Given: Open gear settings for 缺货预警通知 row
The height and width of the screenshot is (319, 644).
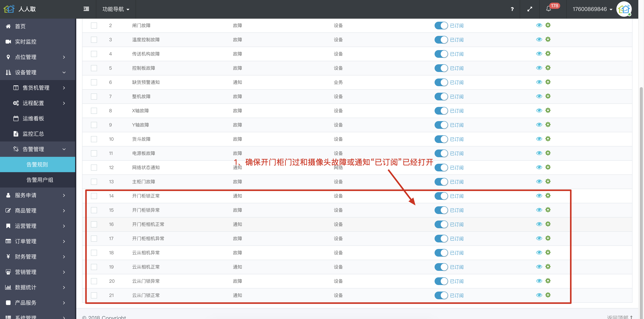Looking at the screenshot, I should (x=548, y=82).
